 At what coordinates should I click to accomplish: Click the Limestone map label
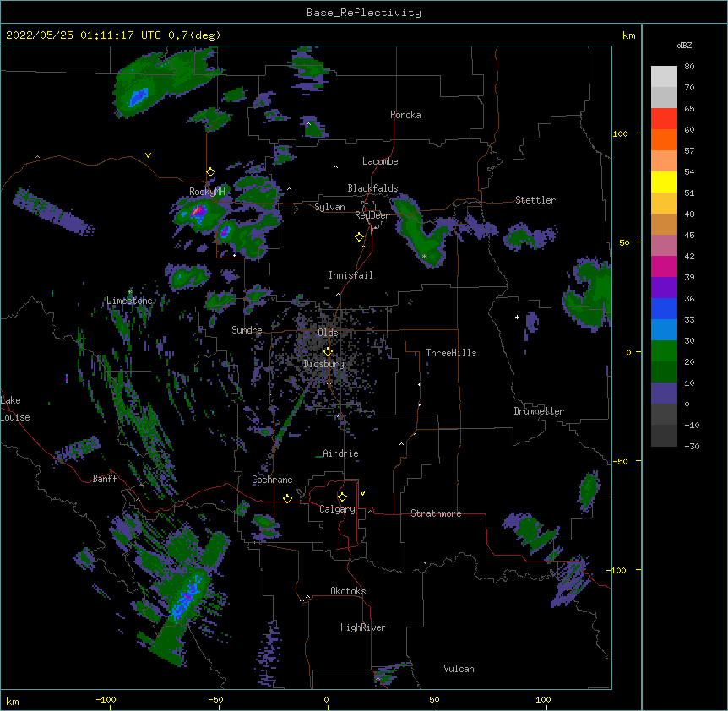tap(129, 301)
